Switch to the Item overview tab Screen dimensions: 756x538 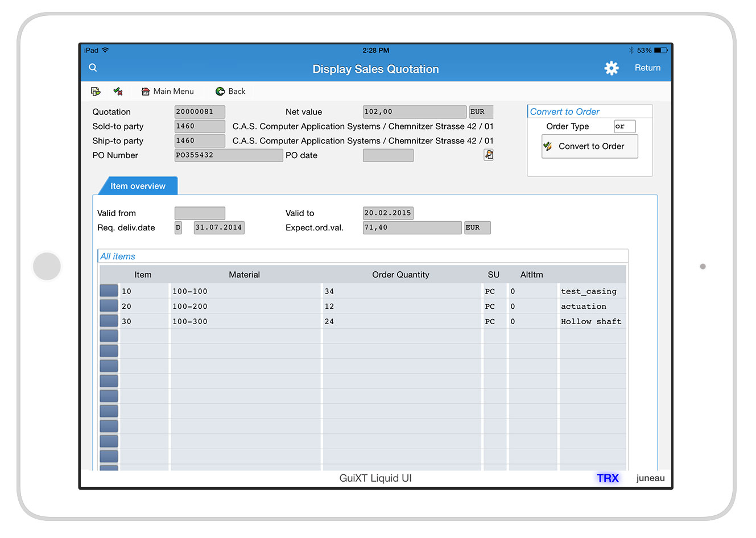click(138, 186)
